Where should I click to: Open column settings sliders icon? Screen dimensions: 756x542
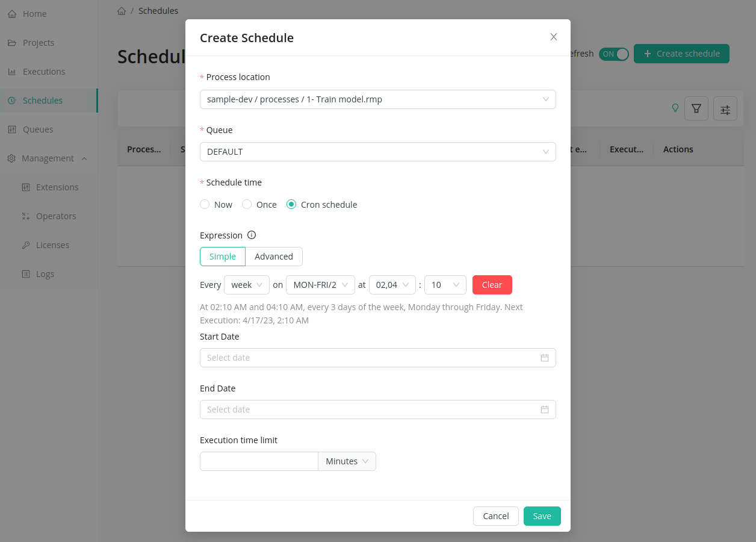[725, 109]
